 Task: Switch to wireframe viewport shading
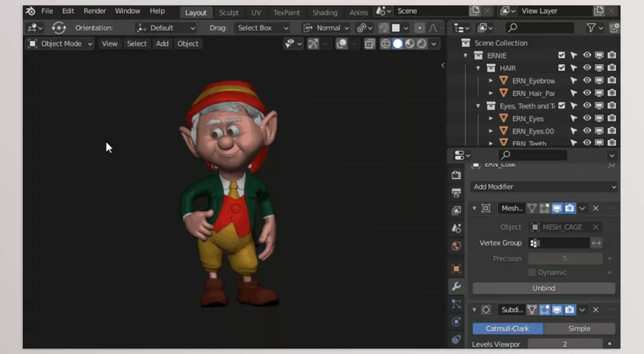(385, 44)
